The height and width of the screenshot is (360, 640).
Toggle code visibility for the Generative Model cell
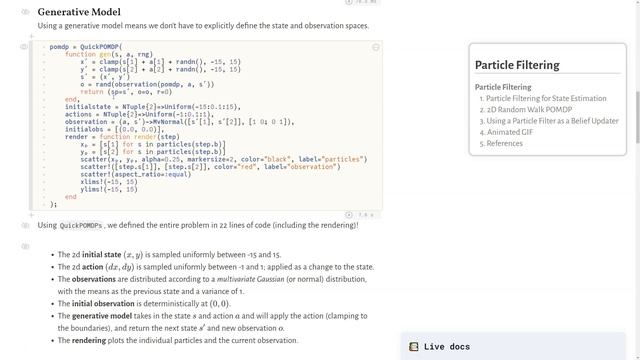pyautogui.click(x=25, y=12)
